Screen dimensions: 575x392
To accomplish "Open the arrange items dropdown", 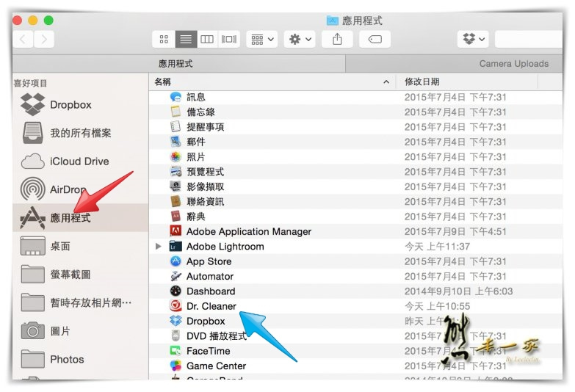I will 262,39.
